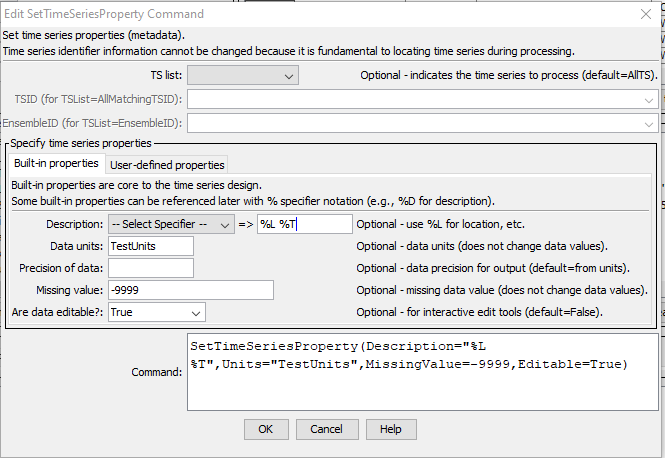Click the Precision of data field
Viewport: 665px width, 458px height.
(x=151, y=268)
